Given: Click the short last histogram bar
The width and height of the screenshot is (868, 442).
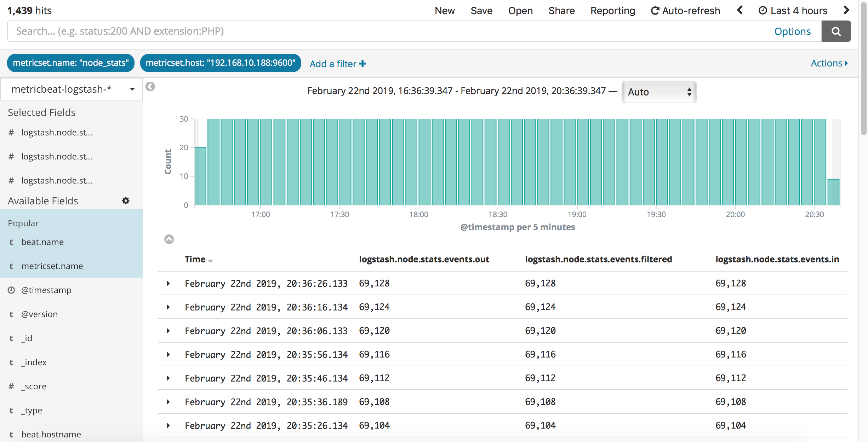Looking at the screenshot, I should point(833,192).
